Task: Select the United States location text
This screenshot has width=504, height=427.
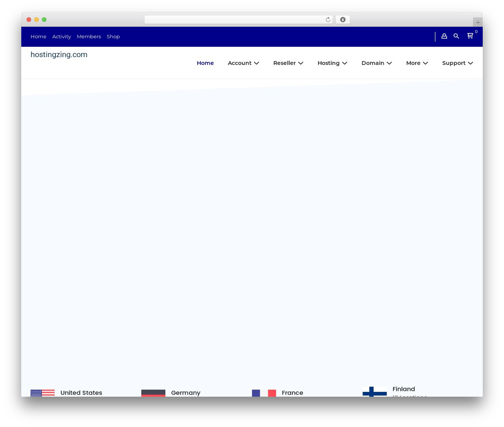Action: [81, 393]
